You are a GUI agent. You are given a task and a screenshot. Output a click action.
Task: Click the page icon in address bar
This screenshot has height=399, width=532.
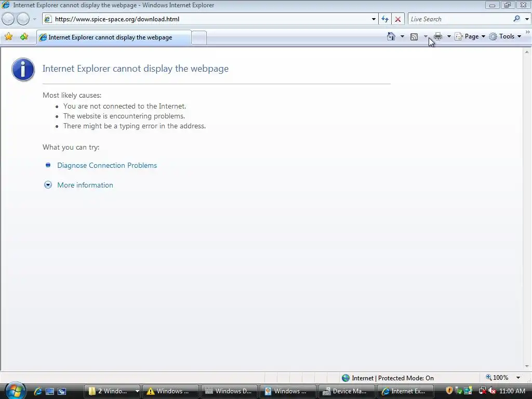[48, 19]
